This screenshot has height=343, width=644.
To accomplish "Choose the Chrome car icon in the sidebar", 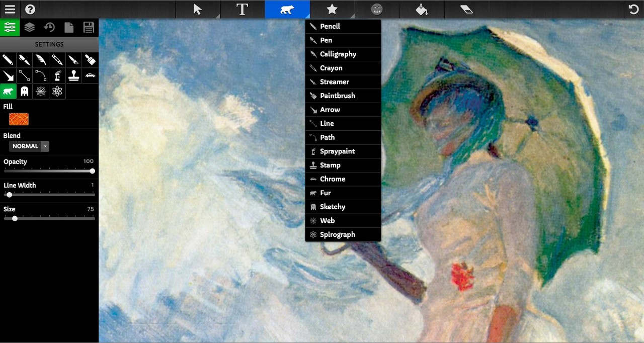I will [x=89, y=75].
